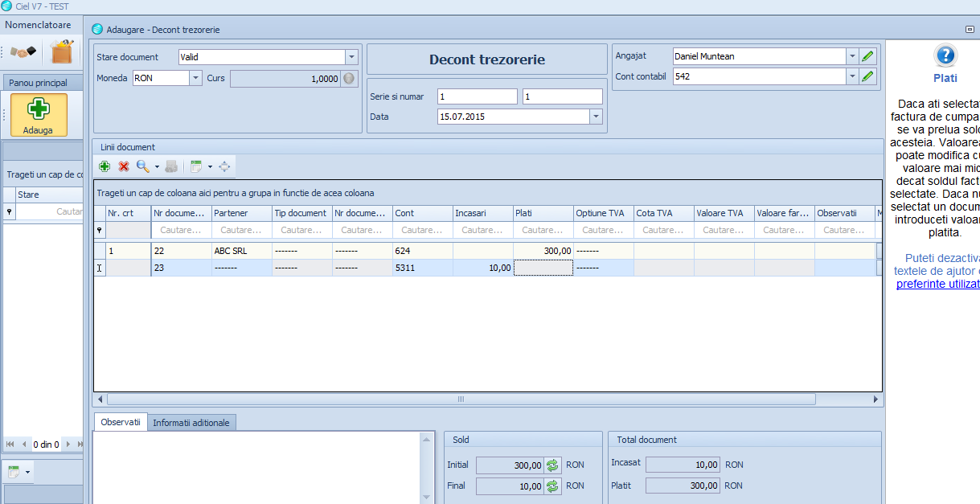Viewport: 980px width, 504px height.
Task: Open the box package icon in Nomenclatoare toolbar
Action: click(62, 52)
